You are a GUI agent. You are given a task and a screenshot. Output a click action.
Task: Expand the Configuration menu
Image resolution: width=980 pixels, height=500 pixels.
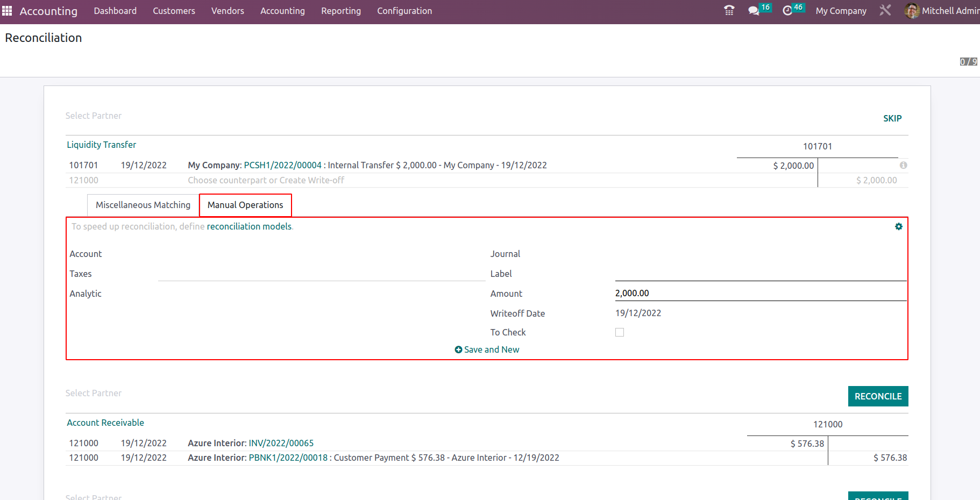click(404, 11)
